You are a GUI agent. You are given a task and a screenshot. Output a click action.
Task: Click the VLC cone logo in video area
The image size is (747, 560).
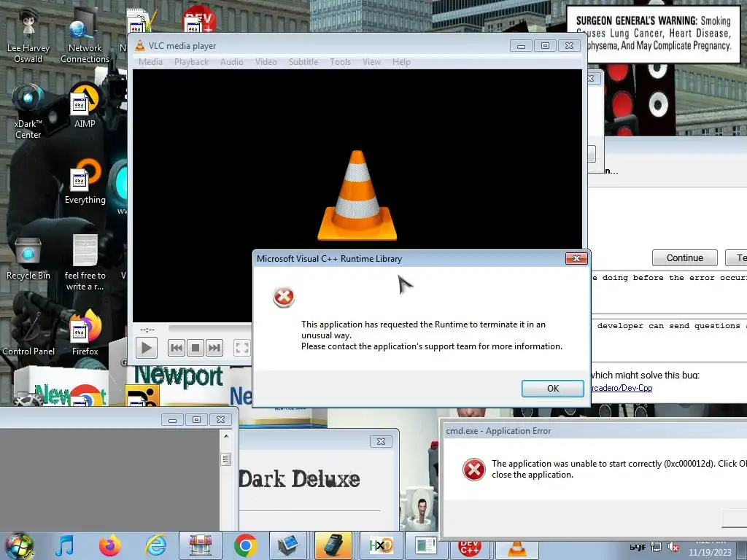357,195
